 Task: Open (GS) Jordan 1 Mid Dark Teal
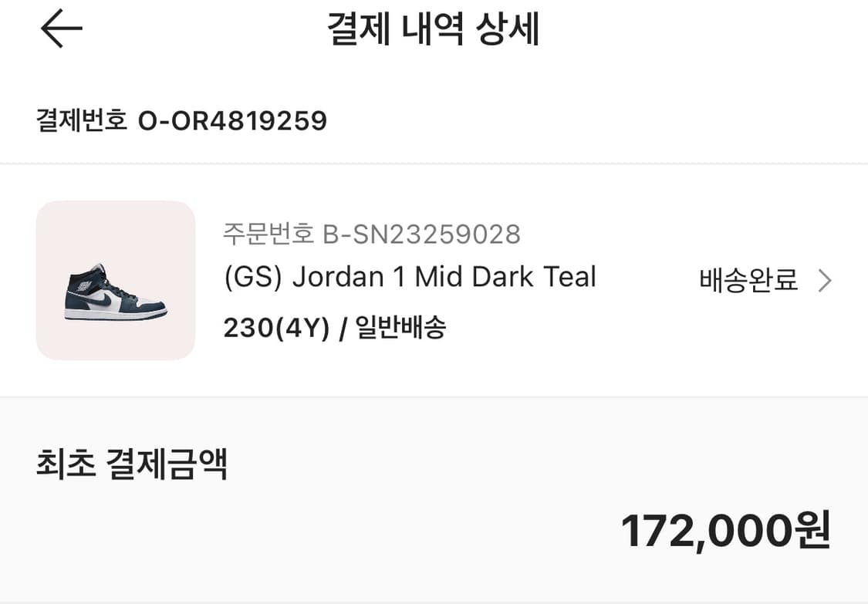coord(409,277)
